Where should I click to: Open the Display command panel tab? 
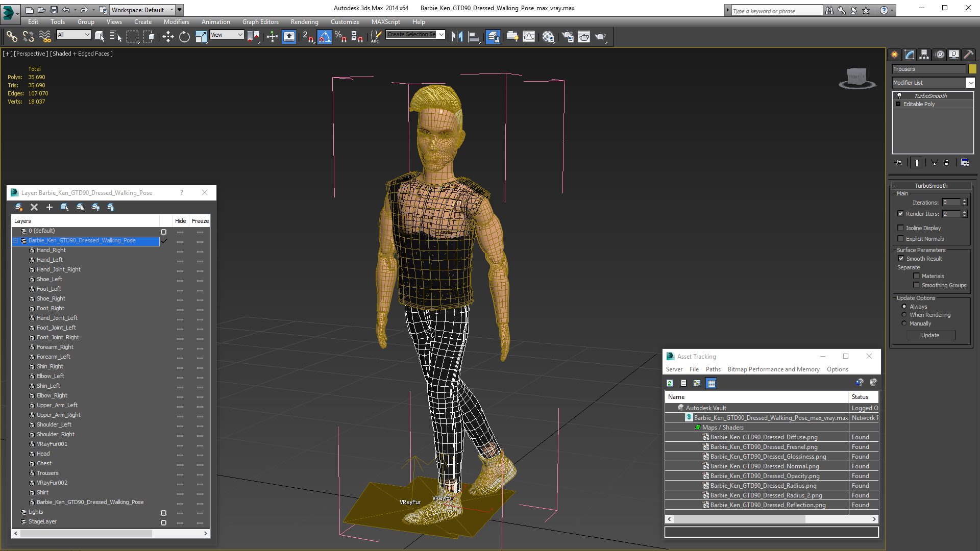pos(954,55)
